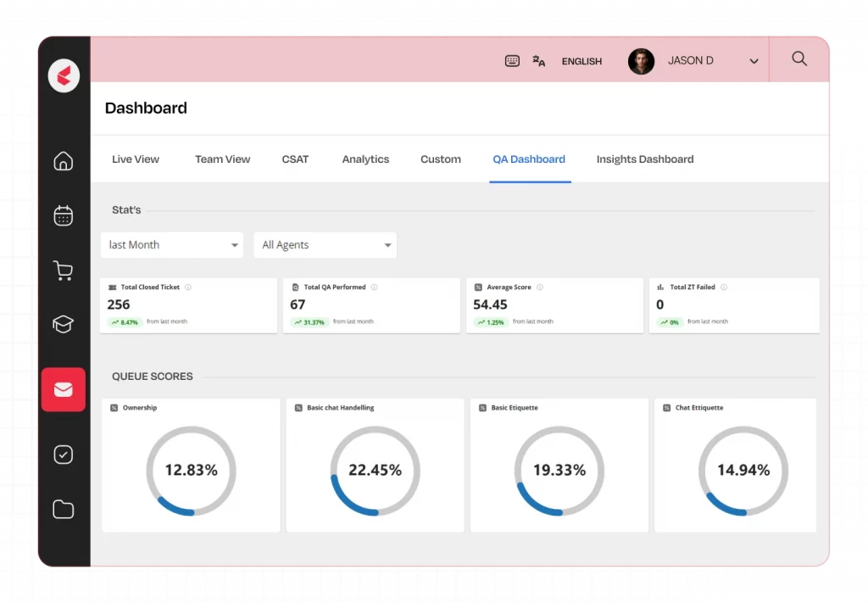Open the checkbox tasks sidebar icon
Viewport: 868px width, 603px height.
click(x=63, y=455)
